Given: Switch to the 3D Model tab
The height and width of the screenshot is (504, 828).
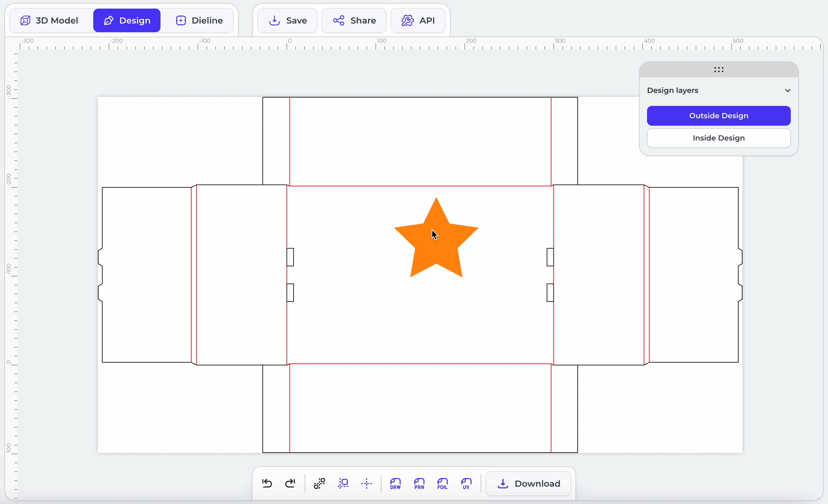Looking at the screenshot, I should pyautogui.click(x=49, y=20).
